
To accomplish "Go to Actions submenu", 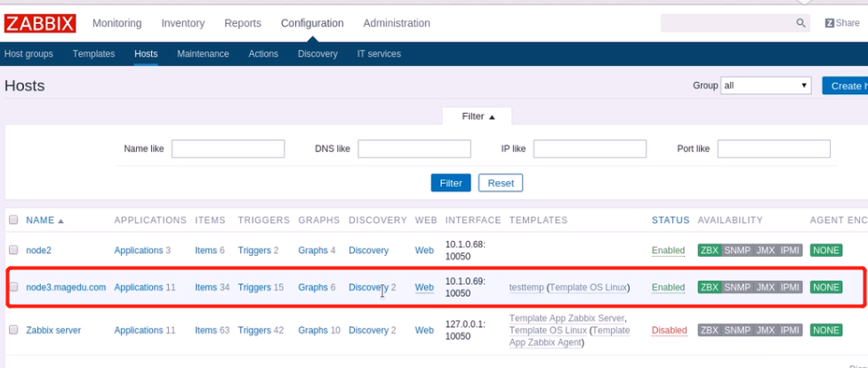I will click(263, 53).
